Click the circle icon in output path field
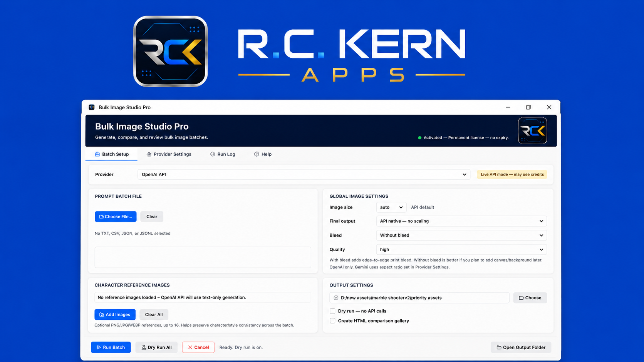The width and height of the screenshot is (644, 362). [x=336, y=298]
